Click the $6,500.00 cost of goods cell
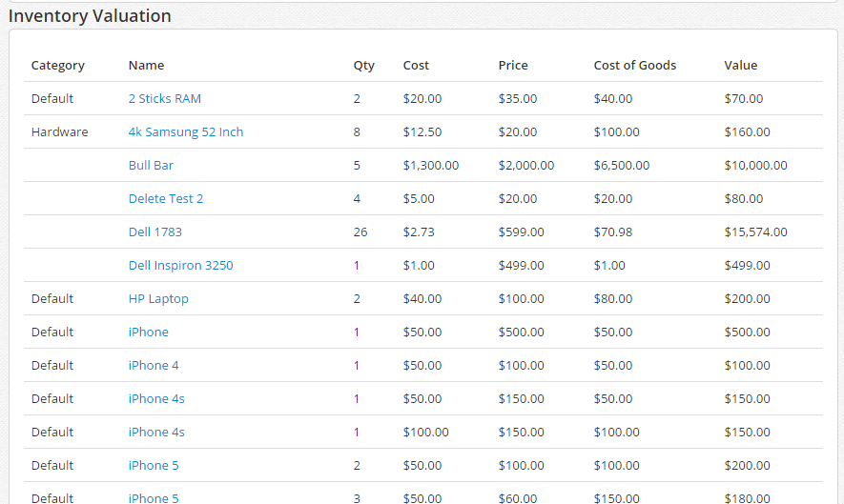 tap(621, 166)
